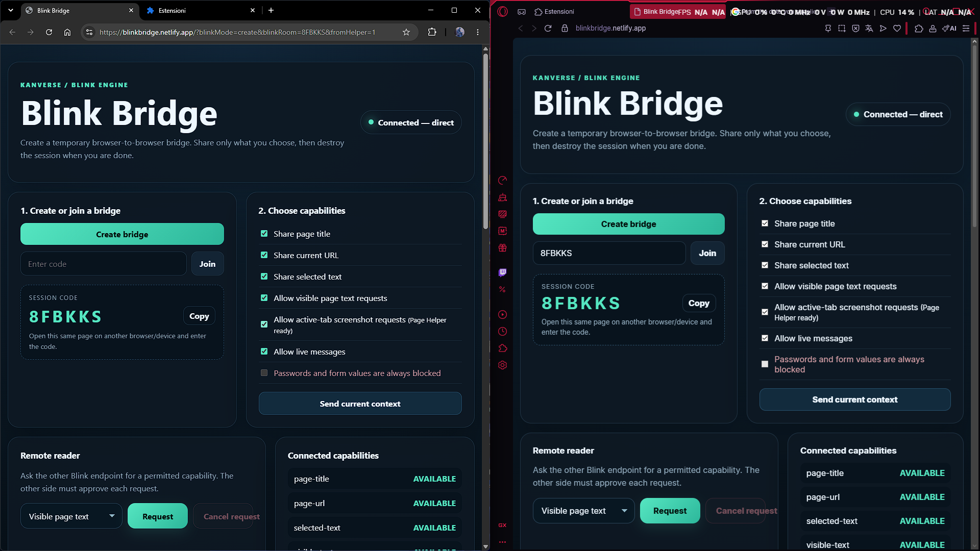Click Request button in Opera window
The image size is (980, 551).
click(x=670, y=511)
